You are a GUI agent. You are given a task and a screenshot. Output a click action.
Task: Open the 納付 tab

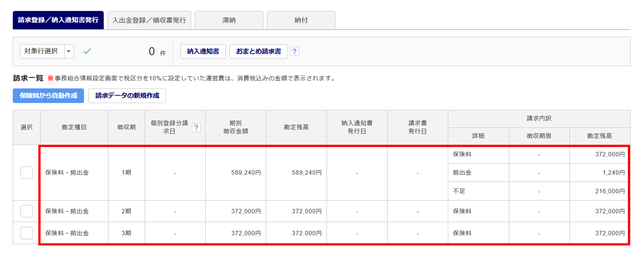click(301, 20)
